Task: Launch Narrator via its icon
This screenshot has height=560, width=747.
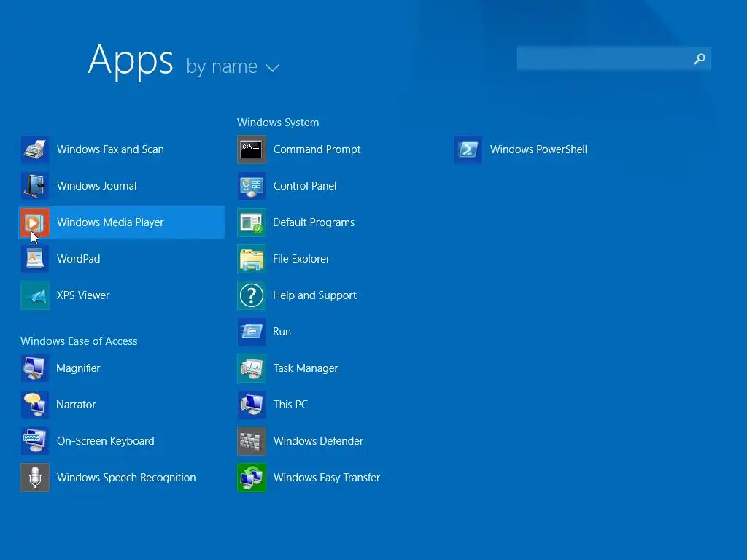Action: 35,404
